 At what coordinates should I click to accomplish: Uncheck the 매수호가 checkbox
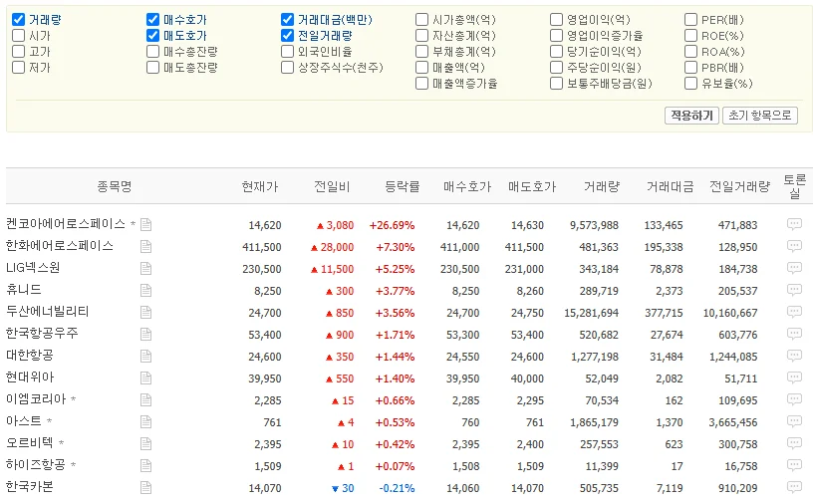click(153, 20)
